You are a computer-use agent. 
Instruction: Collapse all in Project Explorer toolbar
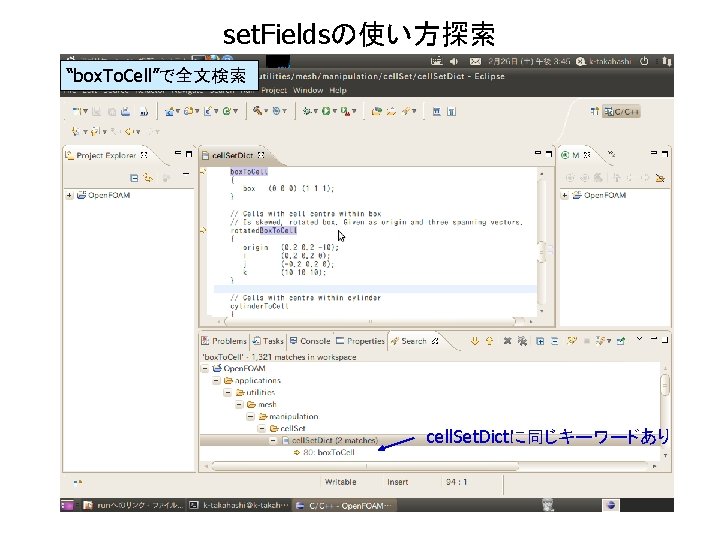point(134,178)
